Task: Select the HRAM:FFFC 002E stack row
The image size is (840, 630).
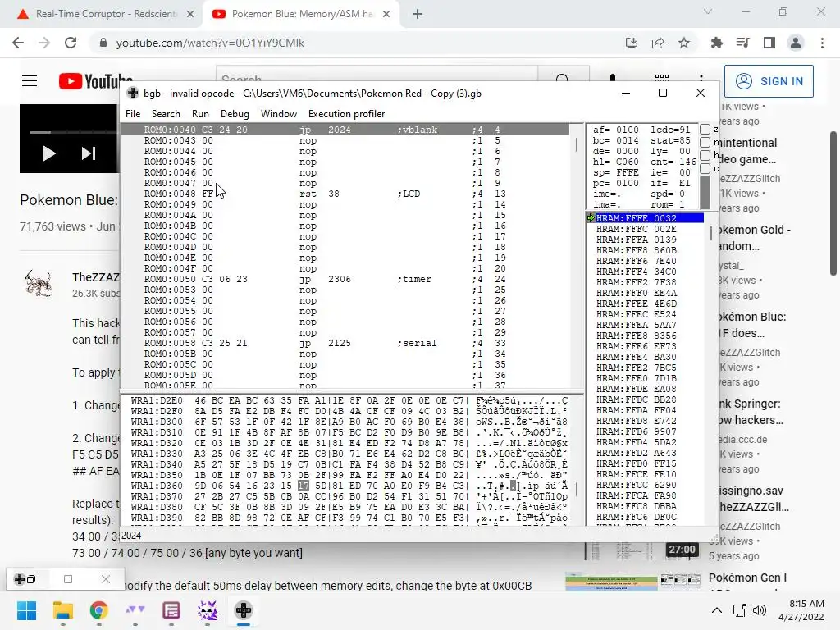Action: (x=645, y=229)
